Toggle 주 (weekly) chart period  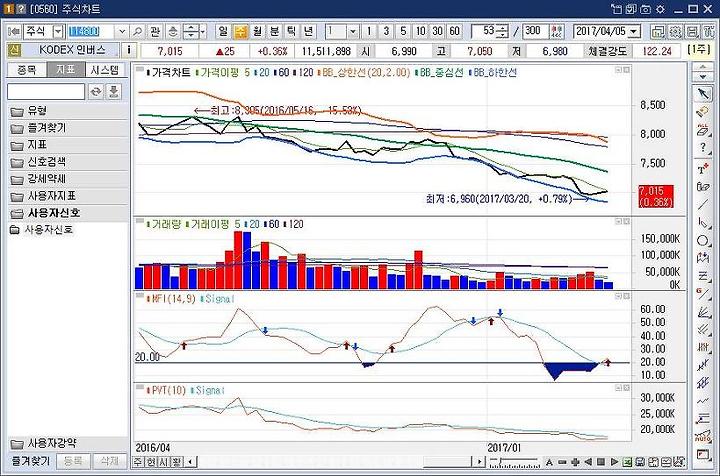pyautogui.click(x=240, y=31)
